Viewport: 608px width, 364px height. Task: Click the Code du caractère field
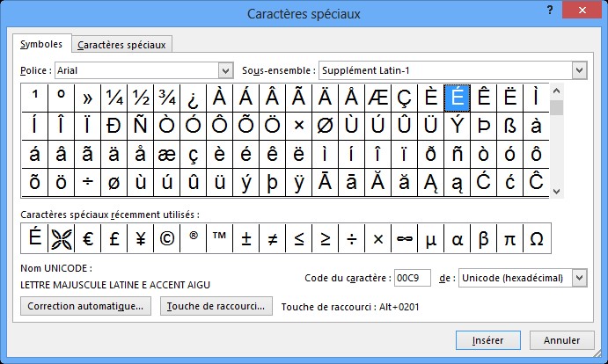(x=413, y=278)
